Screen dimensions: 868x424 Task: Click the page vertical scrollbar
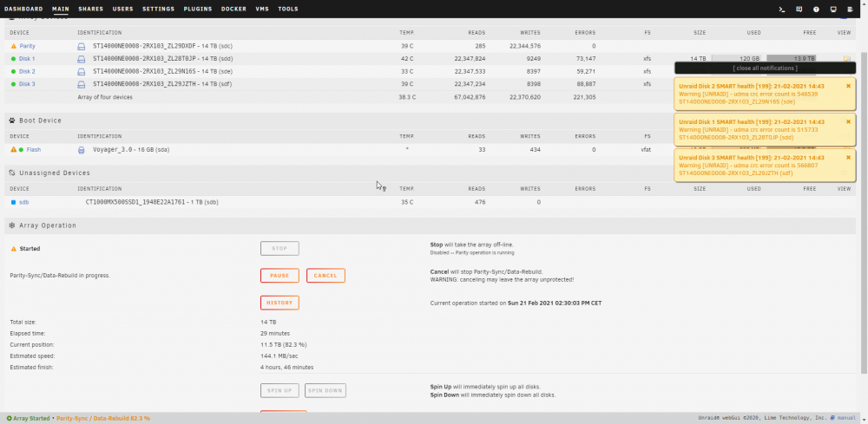[865, 212]
